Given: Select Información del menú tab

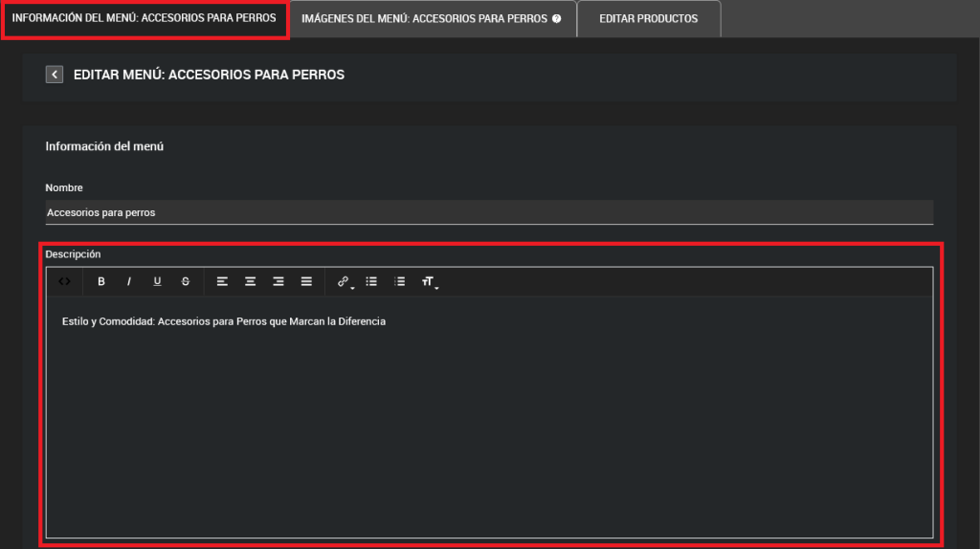Looking at the screenshot, I should tap(145, 19).
